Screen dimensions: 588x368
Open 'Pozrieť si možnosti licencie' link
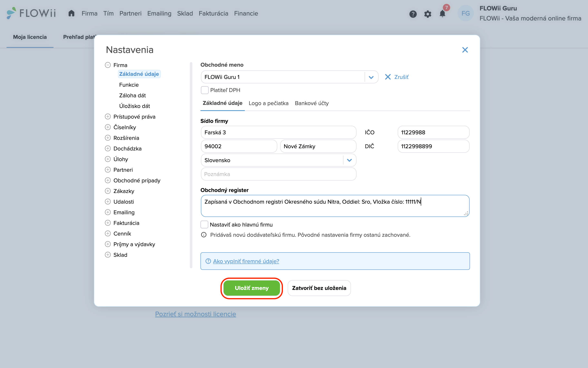pos(196,314)
